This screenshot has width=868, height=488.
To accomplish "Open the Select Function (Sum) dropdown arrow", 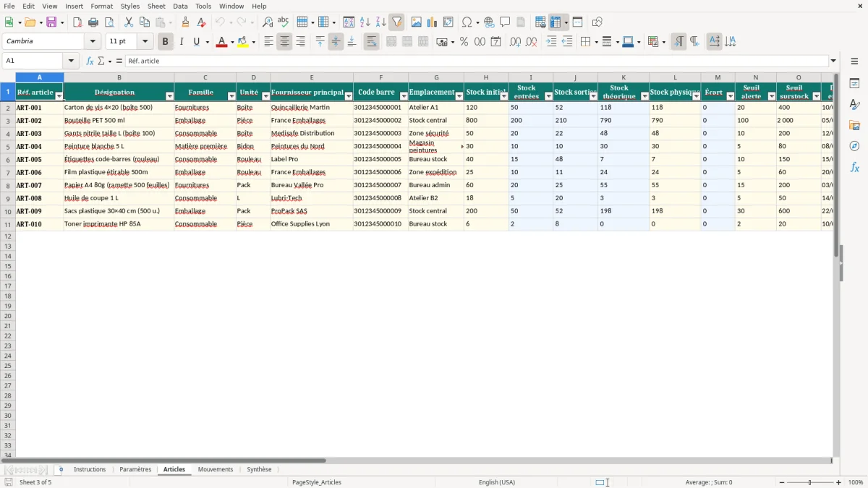I will click(x=109, y=61).
